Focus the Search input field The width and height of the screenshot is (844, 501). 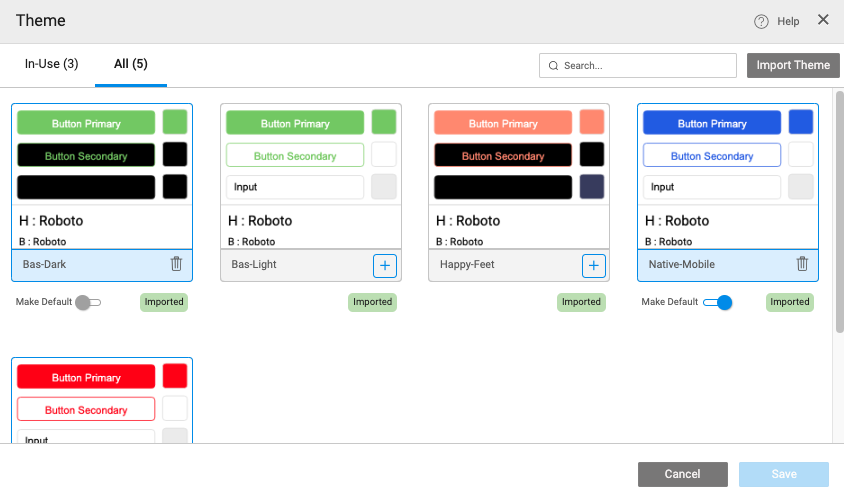645,66
